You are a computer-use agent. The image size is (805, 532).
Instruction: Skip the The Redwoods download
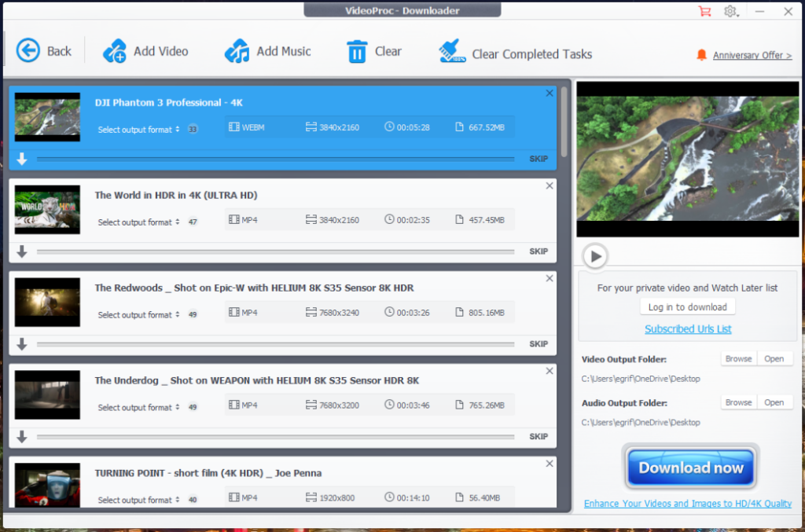[x=539, y=344]
